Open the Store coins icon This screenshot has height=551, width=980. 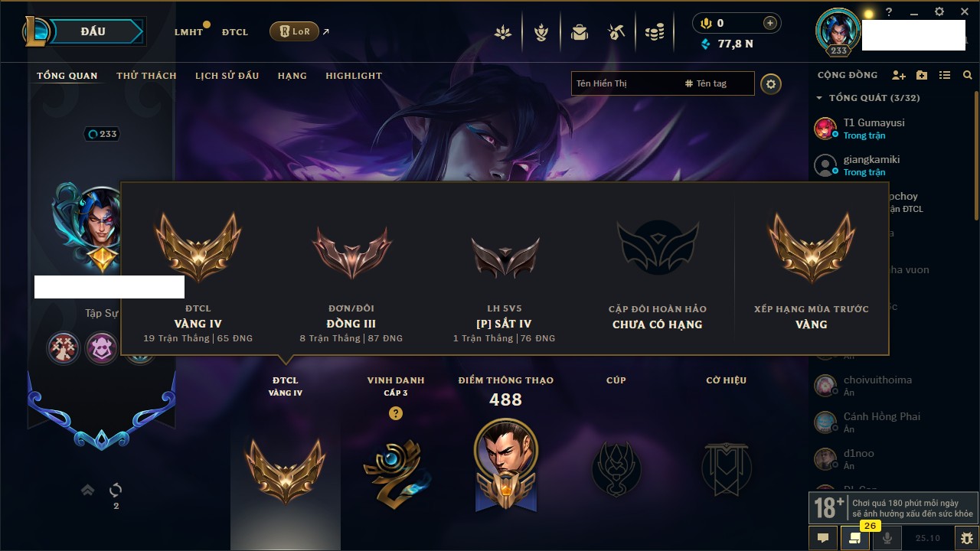[654, 32]
